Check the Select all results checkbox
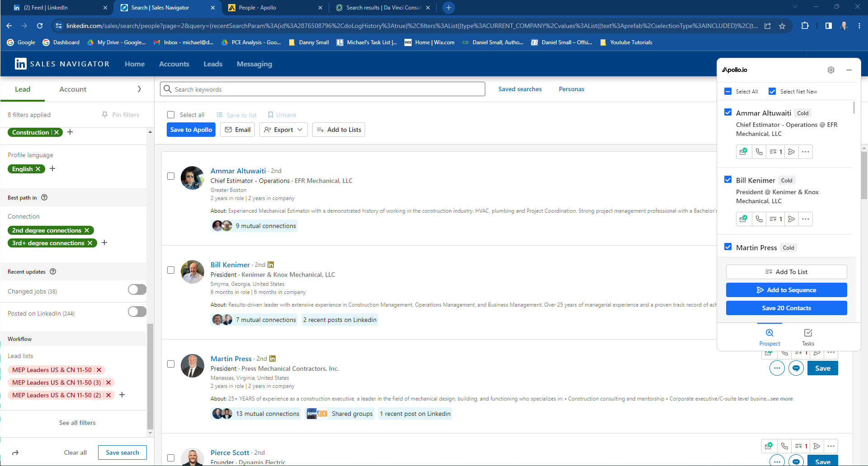Screen dimensions: 868x466 171,115
